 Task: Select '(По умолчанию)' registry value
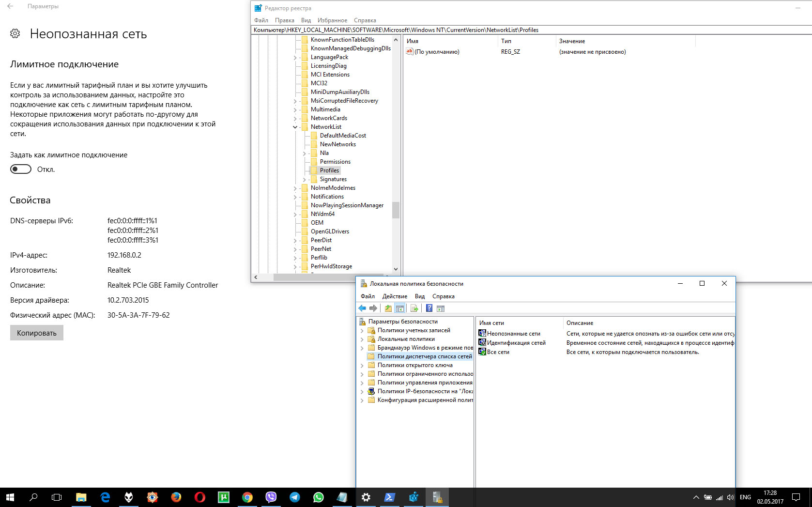[x=433, y=52]
